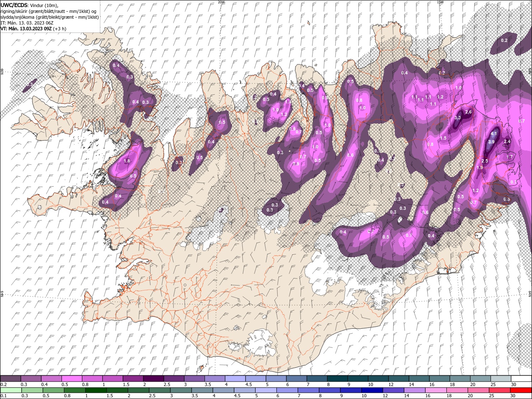
Task: Click the 20W longitude label
Action: pyautogui.click(x=221, y=2)
